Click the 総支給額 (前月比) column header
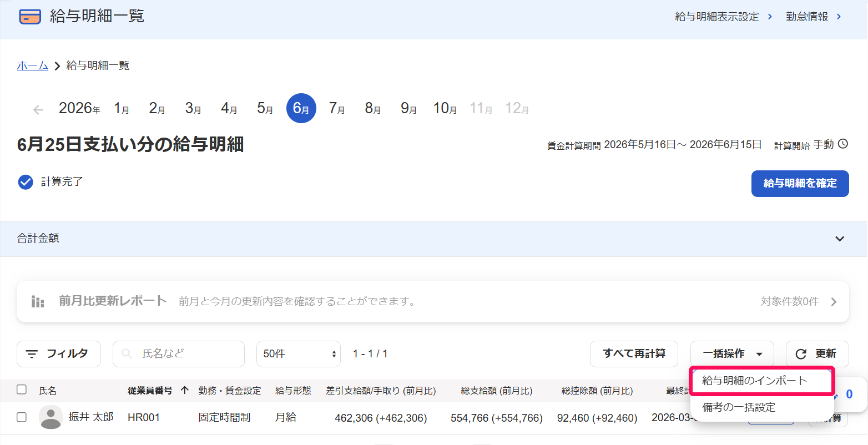Screen dimensions: 868x445 point(497,391)
